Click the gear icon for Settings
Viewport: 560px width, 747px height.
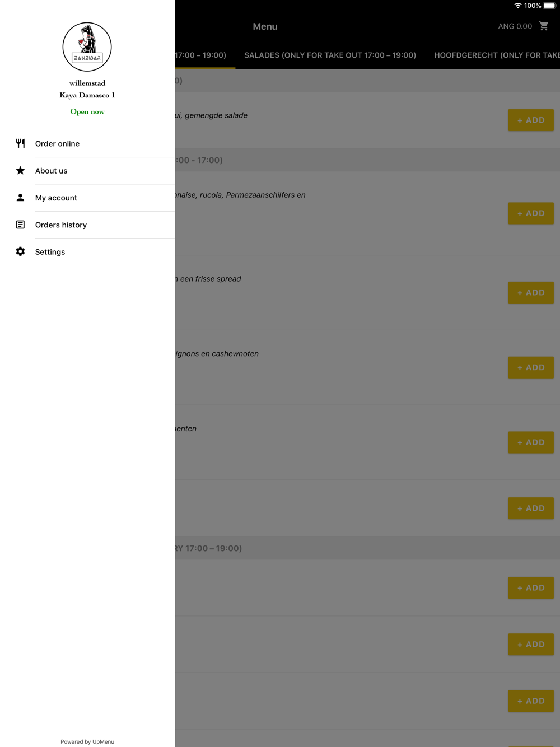pos(20,251)
